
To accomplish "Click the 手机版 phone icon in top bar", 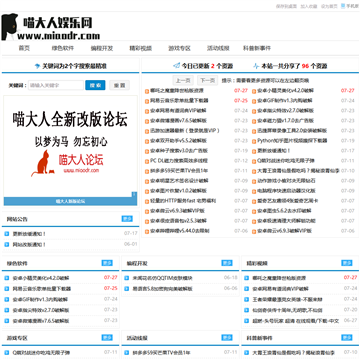I will pos(343,6).
